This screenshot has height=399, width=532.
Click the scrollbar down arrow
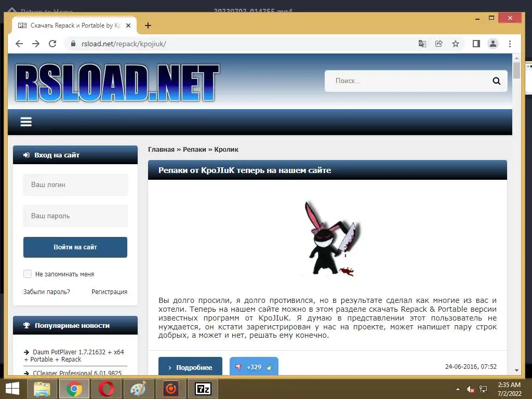[x=516, y=370]
